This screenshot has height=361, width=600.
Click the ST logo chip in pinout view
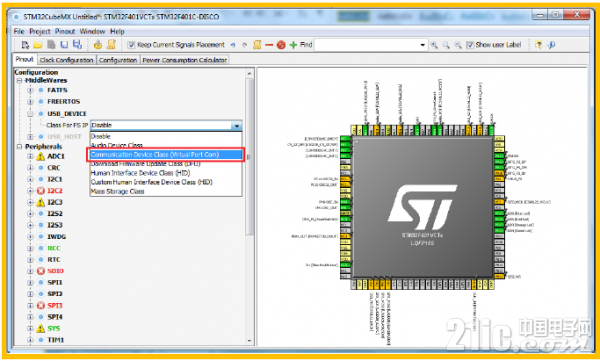coord(422,207)
